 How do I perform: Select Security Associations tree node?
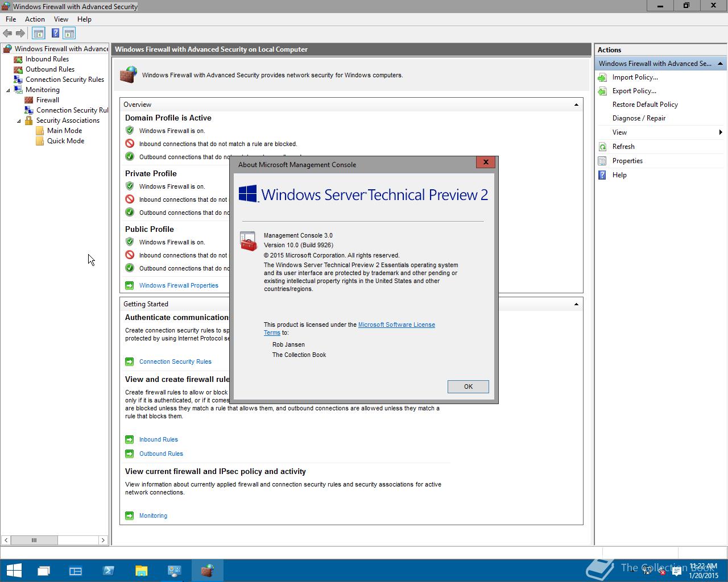(68, 120)
